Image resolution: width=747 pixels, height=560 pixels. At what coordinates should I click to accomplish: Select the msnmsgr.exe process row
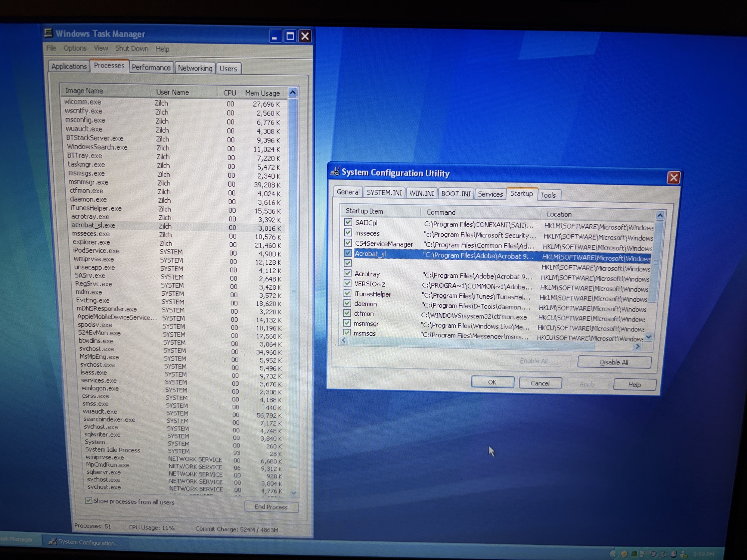point(89,182)
